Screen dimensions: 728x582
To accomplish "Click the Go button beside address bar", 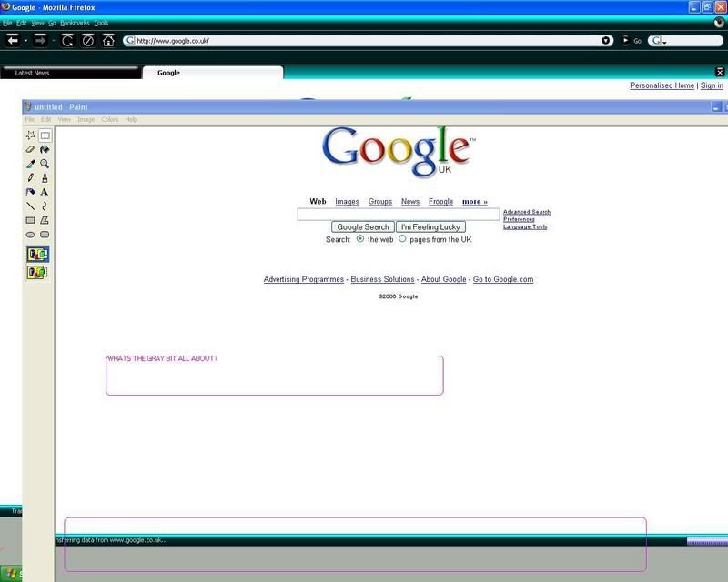I will point(632,41).
